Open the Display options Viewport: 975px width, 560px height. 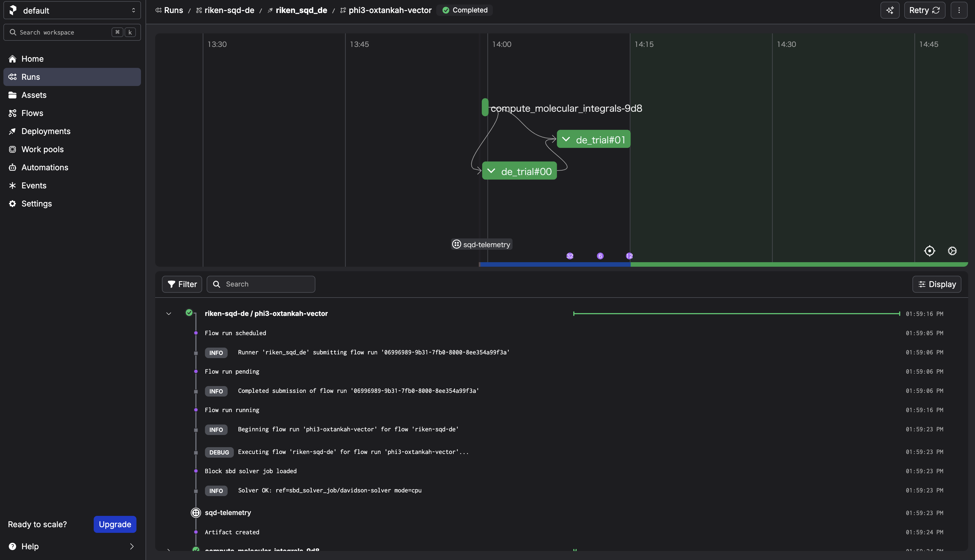click(x=936, y=284)
